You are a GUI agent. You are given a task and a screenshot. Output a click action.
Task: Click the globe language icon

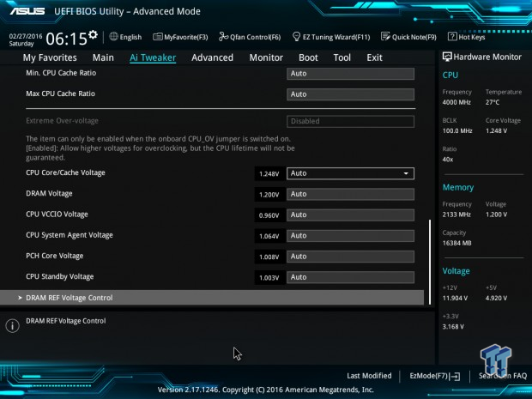(x=113, y=36)
